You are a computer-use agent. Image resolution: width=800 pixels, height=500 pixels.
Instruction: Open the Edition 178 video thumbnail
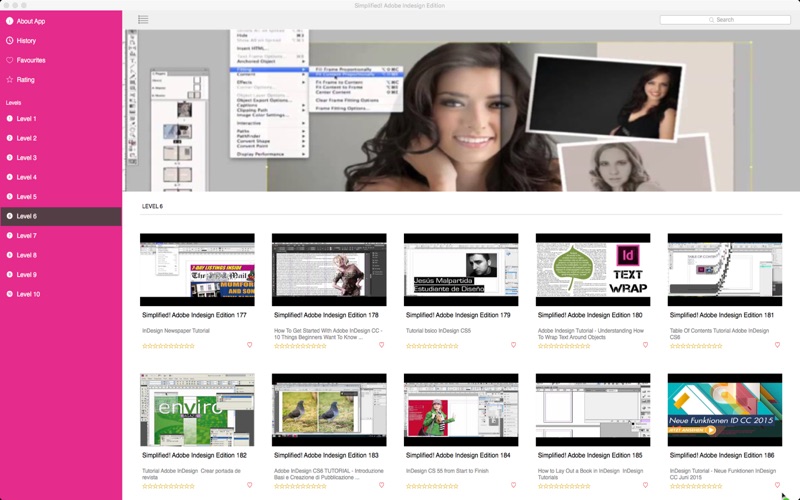329,269
